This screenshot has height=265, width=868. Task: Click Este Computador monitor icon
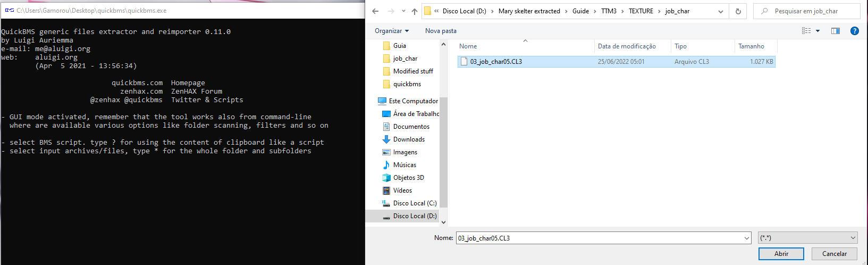(382, 101)
